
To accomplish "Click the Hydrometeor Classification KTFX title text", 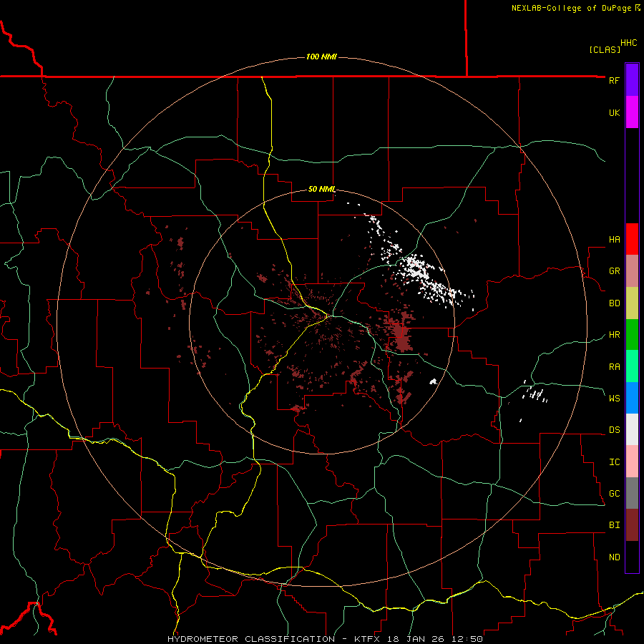I will click(324, 639).
